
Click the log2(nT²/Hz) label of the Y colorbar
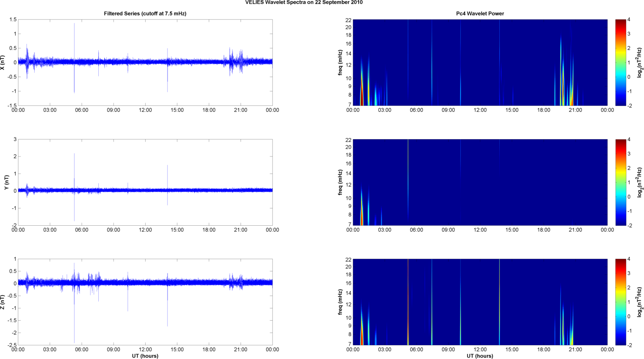click(640, 182)
